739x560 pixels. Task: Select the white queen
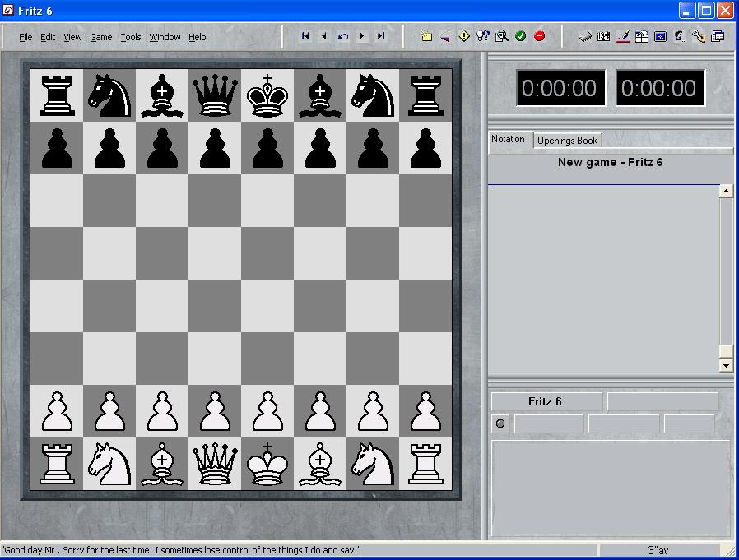tap(215, 464)
